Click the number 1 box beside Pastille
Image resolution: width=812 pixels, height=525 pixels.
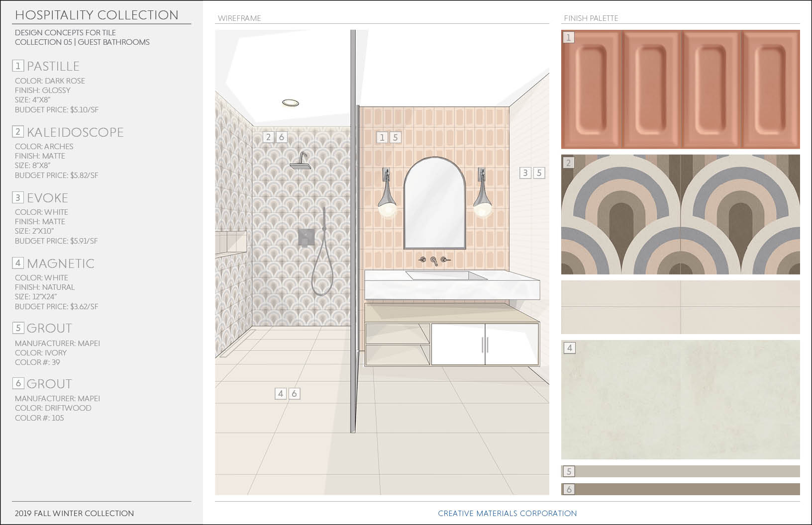pyautogui.click(x=18, y=66)
